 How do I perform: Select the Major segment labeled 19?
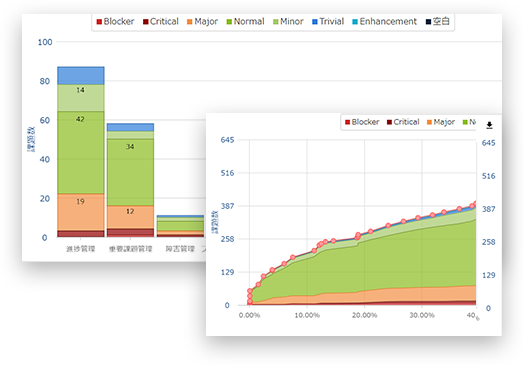click(81, 212)
